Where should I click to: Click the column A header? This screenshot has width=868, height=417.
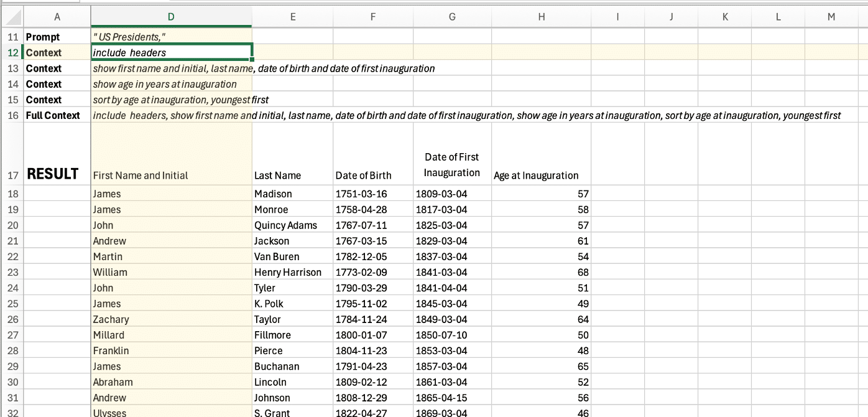pyautogui.click(x=57, y=17)
